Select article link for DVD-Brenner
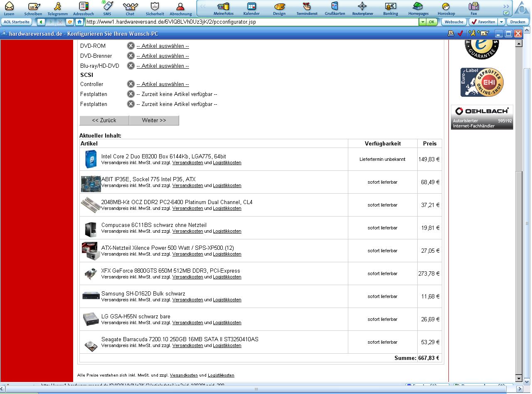 coord(163,56)
